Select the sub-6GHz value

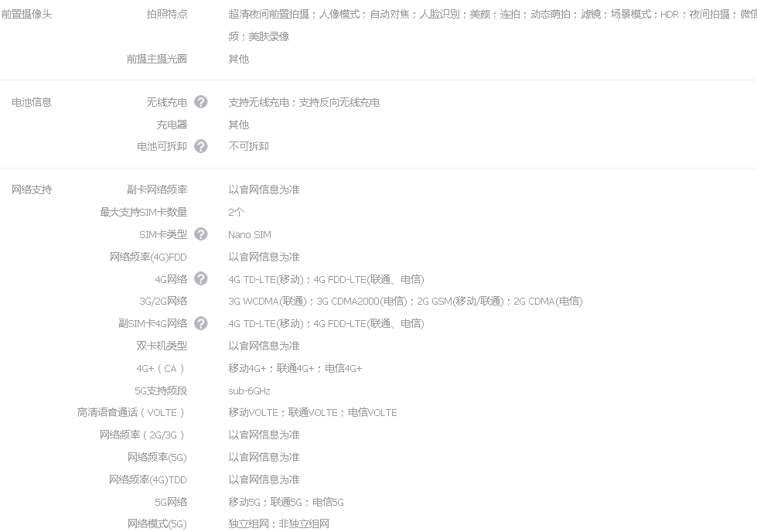[x=249, y=390]
